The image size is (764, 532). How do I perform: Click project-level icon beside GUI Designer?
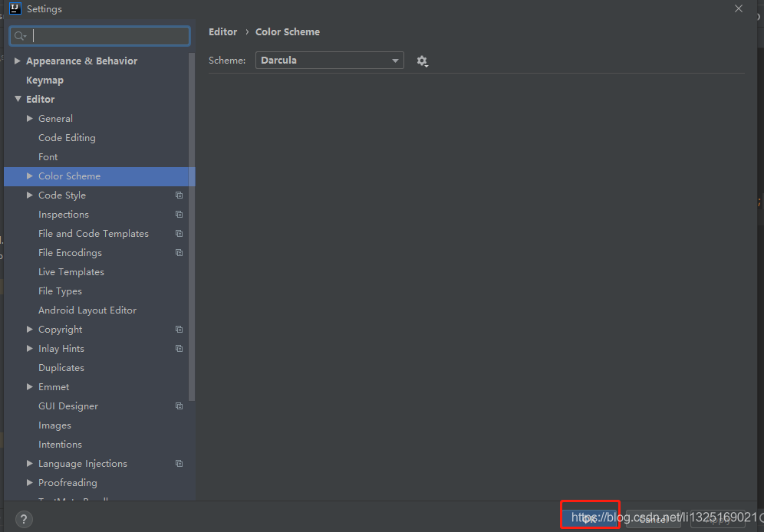(179, 406)
